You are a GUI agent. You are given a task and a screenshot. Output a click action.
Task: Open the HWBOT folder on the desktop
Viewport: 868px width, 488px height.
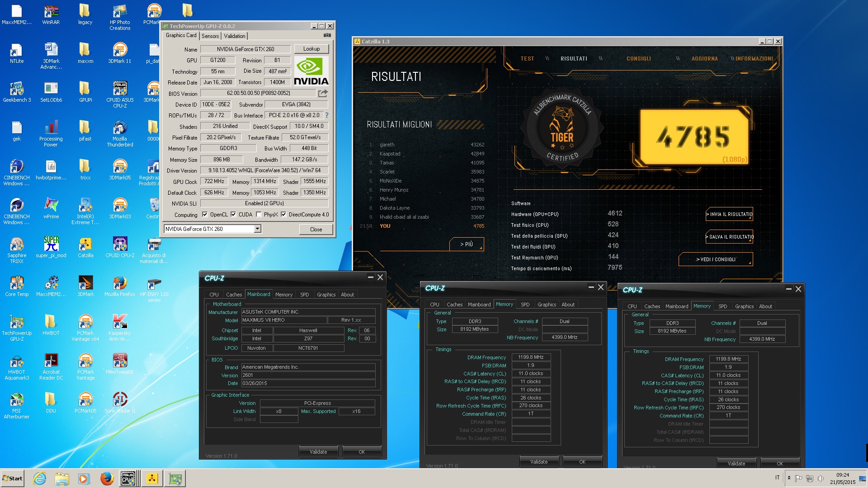coord(51,325)
